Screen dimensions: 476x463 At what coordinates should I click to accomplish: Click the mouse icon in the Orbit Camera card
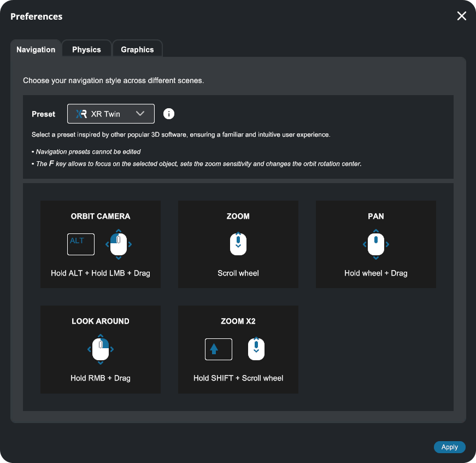tap(118, 244)
